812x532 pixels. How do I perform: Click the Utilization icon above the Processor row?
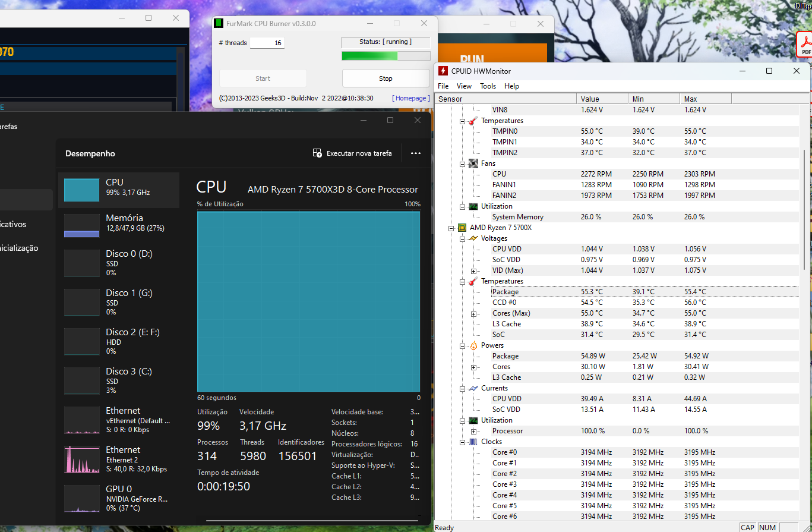[x=473, y=420]
